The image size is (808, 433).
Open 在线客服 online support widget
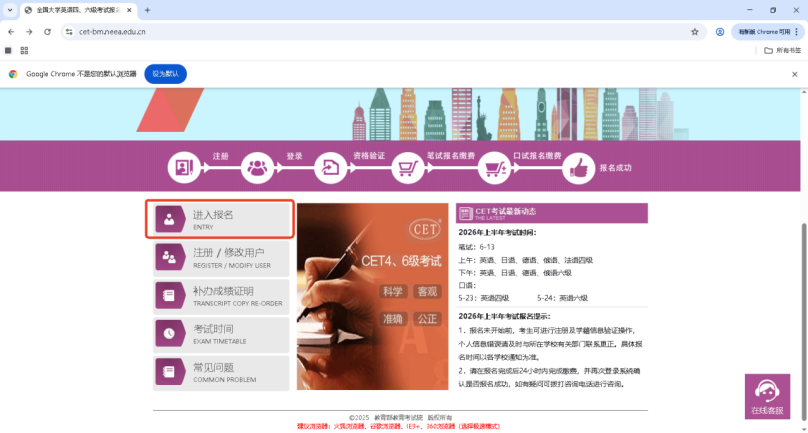click(767, 396)
